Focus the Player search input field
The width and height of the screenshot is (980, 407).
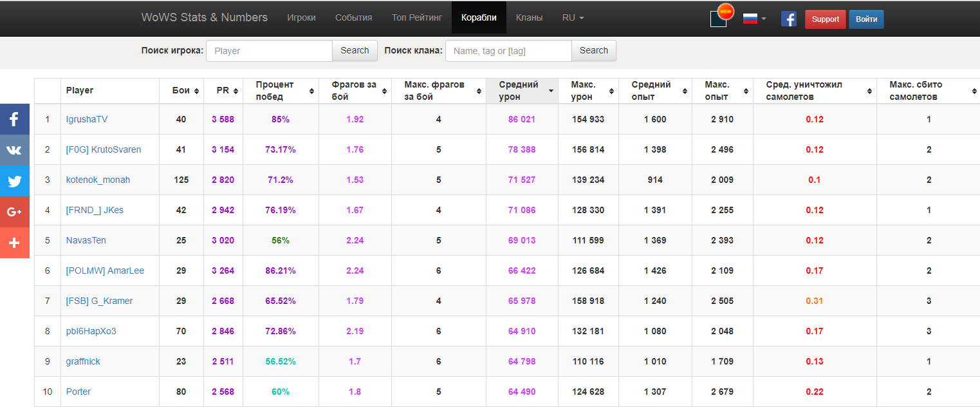[x=269, y=51]
